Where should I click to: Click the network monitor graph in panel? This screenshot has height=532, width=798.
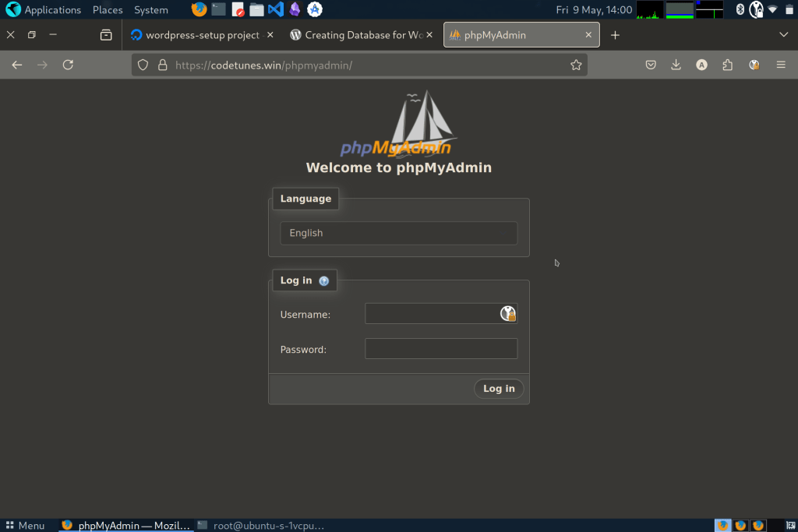pos(709,9)
